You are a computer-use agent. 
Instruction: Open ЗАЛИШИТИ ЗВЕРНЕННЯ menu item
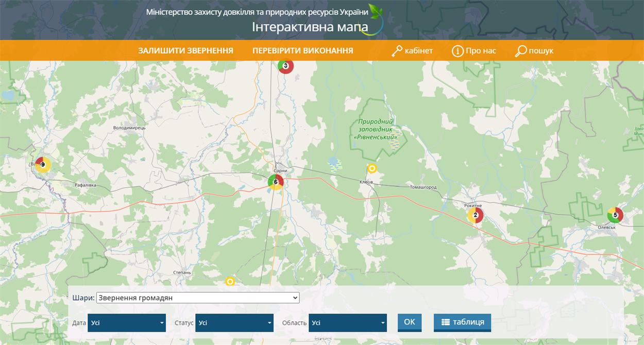[185, 50]
